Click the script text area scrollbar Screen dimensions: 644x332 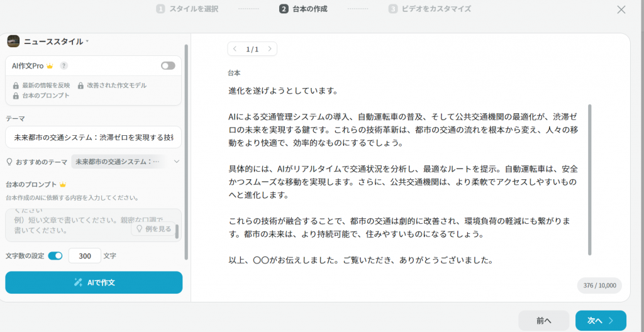pyautogui.click(x=589, y=179)
